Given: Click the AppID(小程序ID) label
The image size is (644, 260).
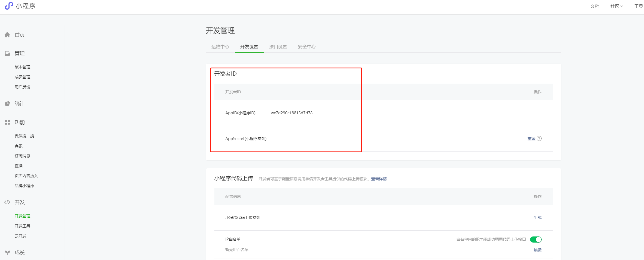Looking at the screenshot, I should pos(240,113).
